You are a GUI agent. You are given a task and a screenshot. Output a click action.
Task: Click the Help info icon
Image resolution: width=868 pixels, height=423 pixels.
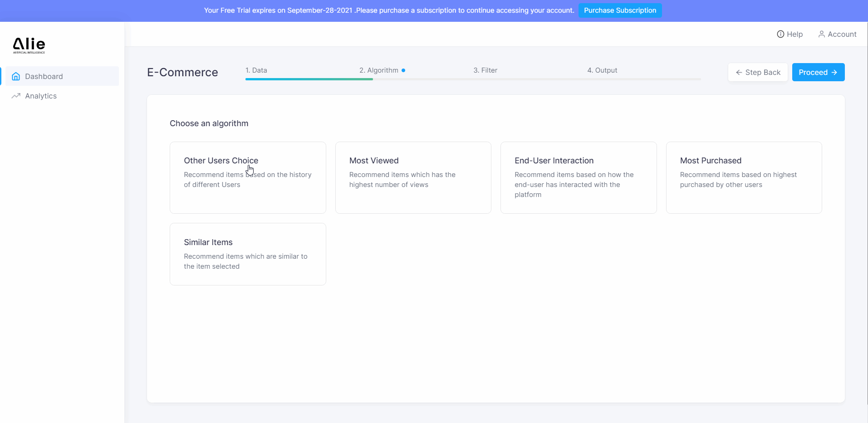click(x=780, y=34)
